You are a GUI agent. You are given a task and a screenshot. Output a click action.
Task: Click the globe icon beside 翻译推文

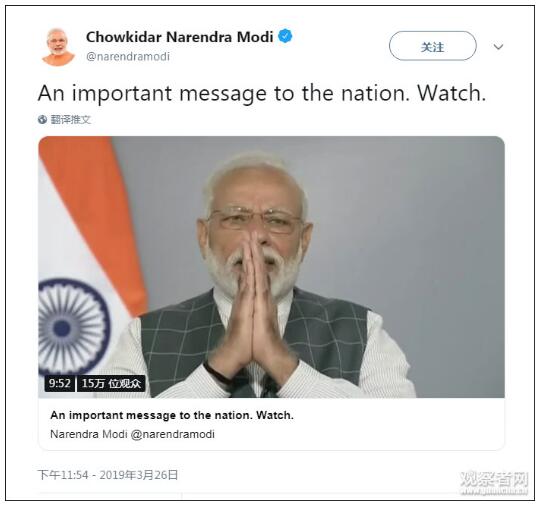[x=42, y=120]
